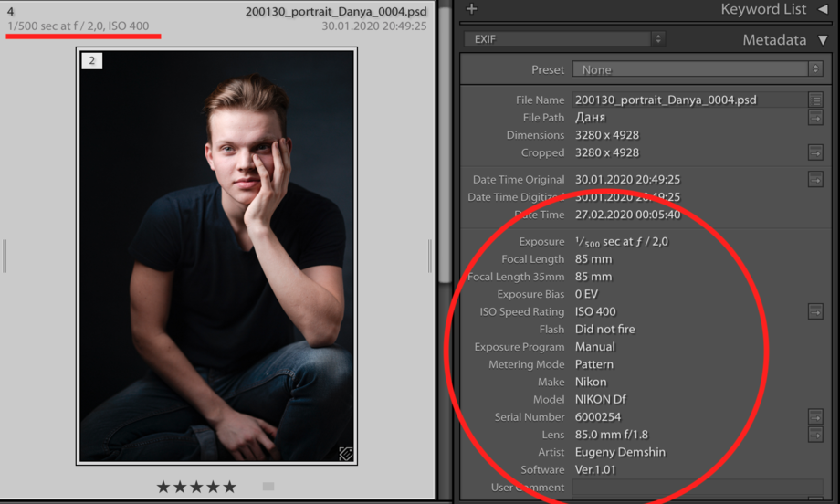The image size is (840, 504).
Task: Set rating to two stars
Action: 180,487
